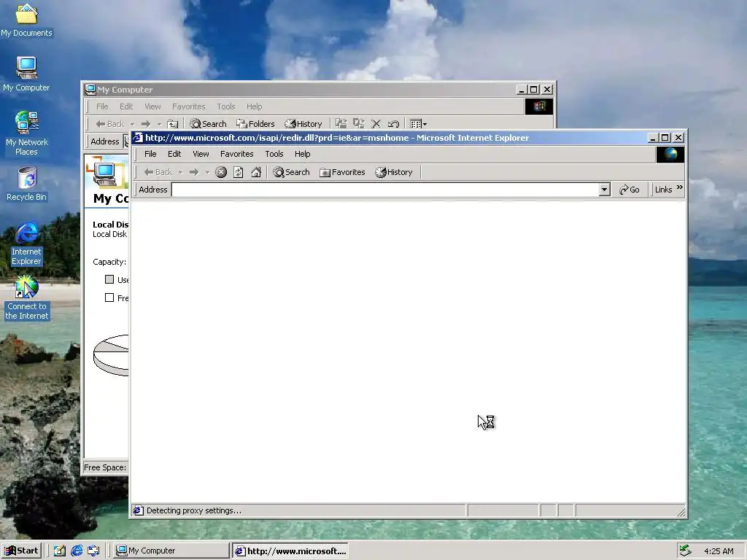Click the Up folder icon in My Computer
Viewport: 747px width, 560px height.
coord(172,124)
